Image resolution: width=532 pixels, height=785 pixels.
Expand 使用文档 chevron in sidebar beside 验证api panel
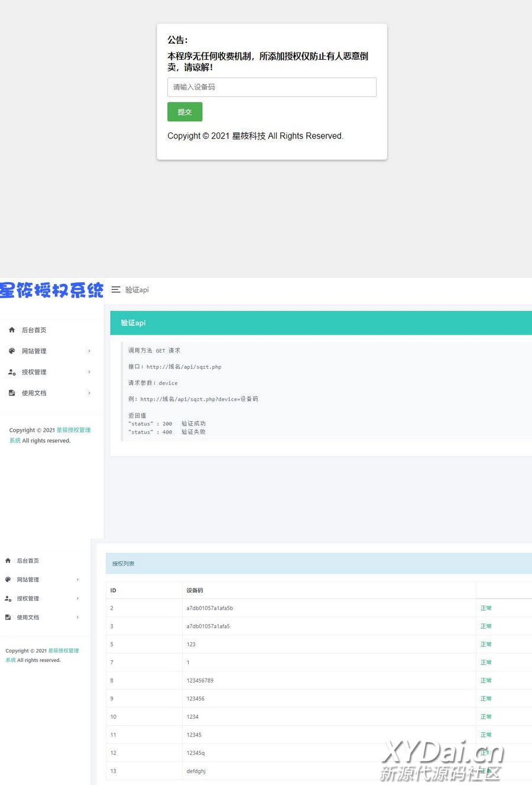coord(89,393)
